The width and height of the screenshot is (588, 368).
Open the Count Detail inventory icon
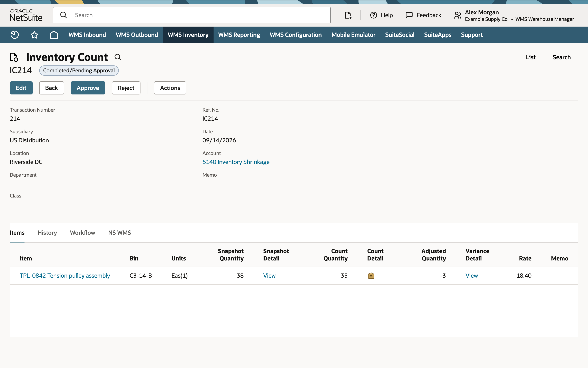pyautogui.click(x=371, y=276)
